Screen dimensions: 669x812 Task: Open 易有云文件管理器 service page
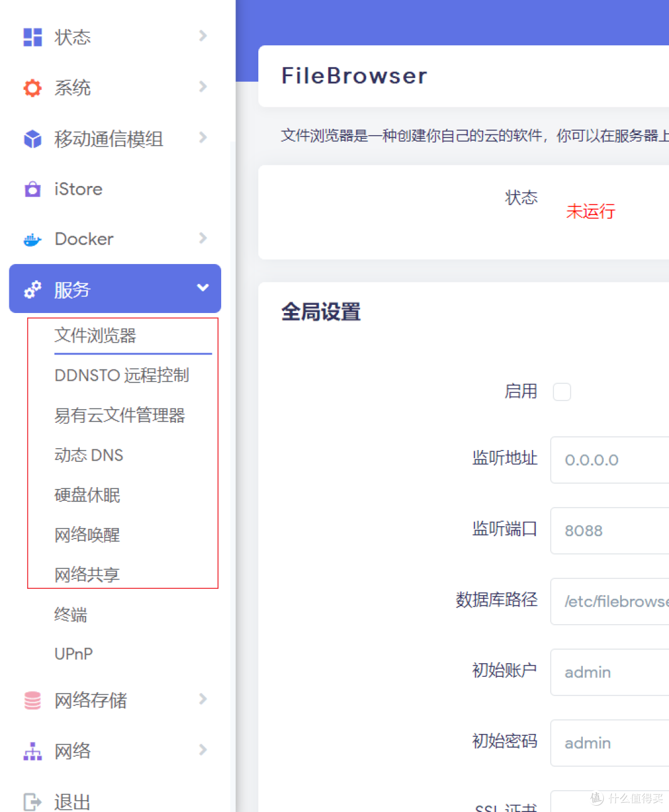click(x=120, y=415)
